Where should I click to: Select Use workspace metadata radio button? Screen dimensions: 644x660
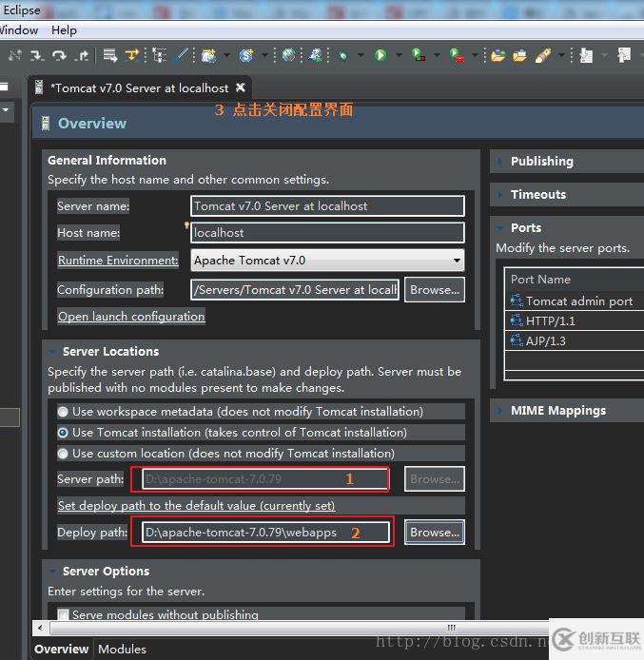[63, 412]
